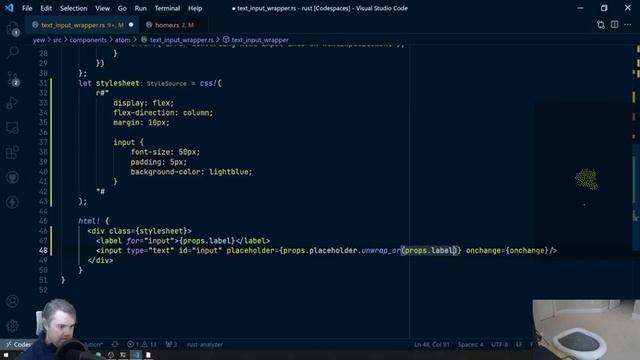
Task: Open the Search view in the activity bar
Action: [13, 52]
